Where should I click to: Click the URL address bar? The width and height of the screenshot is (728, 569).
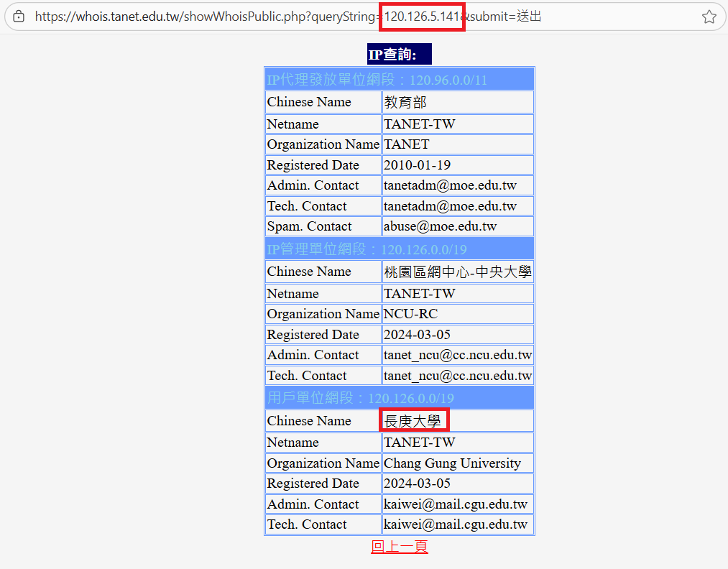point(364,17)
